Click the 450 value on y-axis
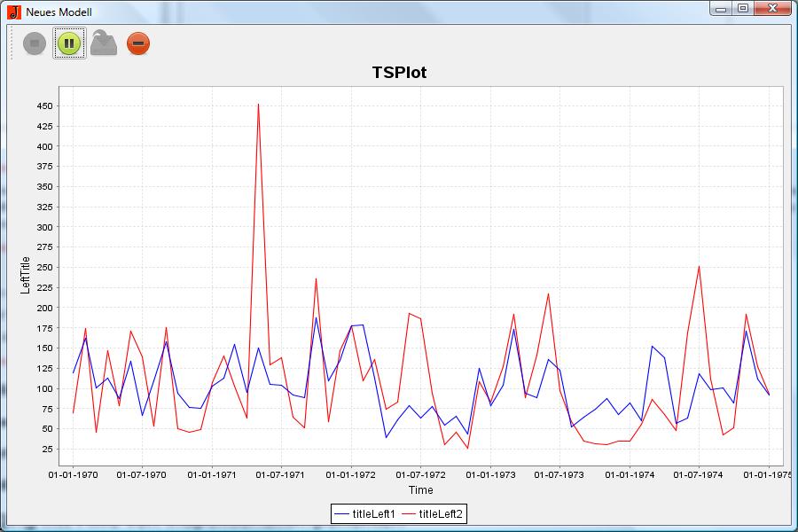The image size is (798, 532). point(43,106)
